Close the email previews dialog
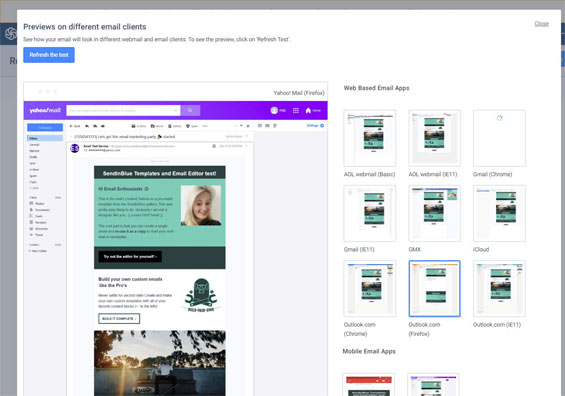The image size is (565, 396). click(541, 24)
